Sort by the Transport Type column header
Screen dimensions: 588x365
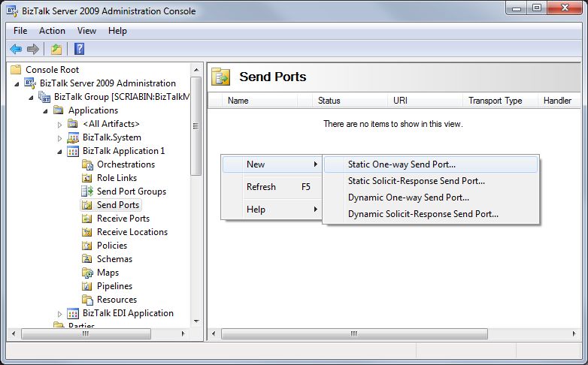click(500, 101)
